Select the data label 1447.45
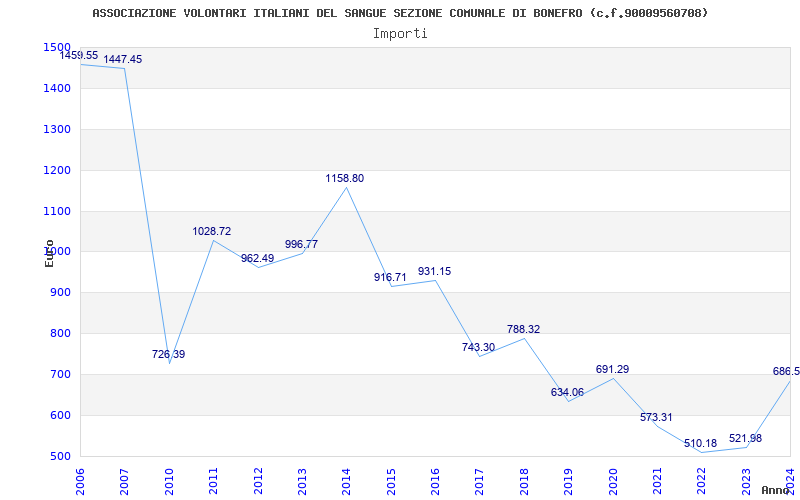This screenshot has height=500, width=800. click(x=122, y=60)
